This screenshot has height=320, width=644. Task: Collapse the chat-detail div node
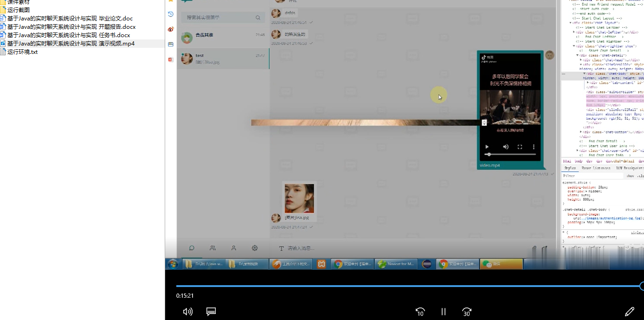pos(578,55)
